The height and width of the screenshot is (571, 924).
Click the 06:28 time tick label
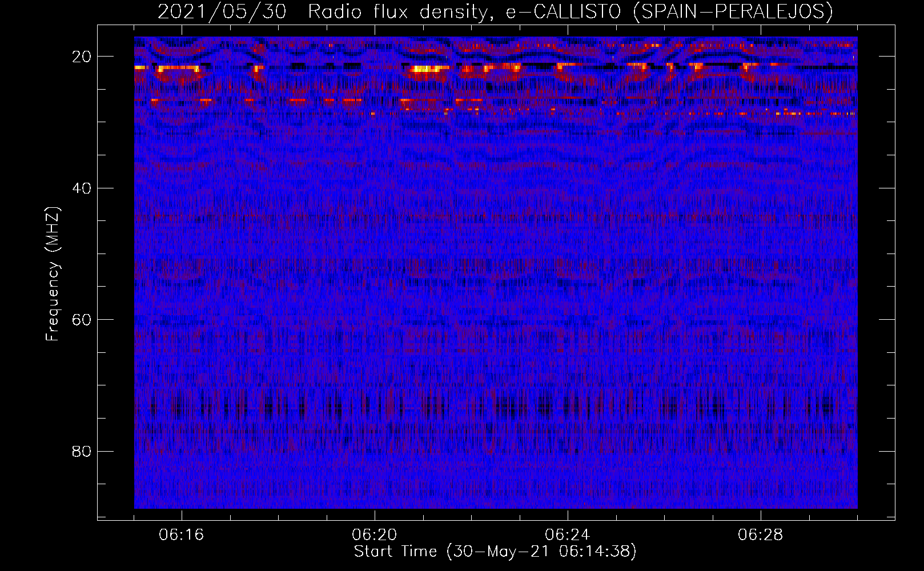tap(761, 535)
